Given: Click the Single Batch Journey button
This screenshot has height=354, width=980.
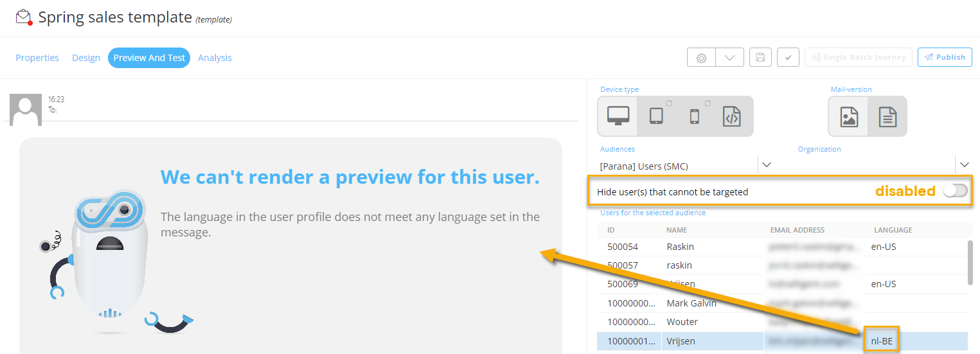Looking at the screenshot, I should (858, 57).
